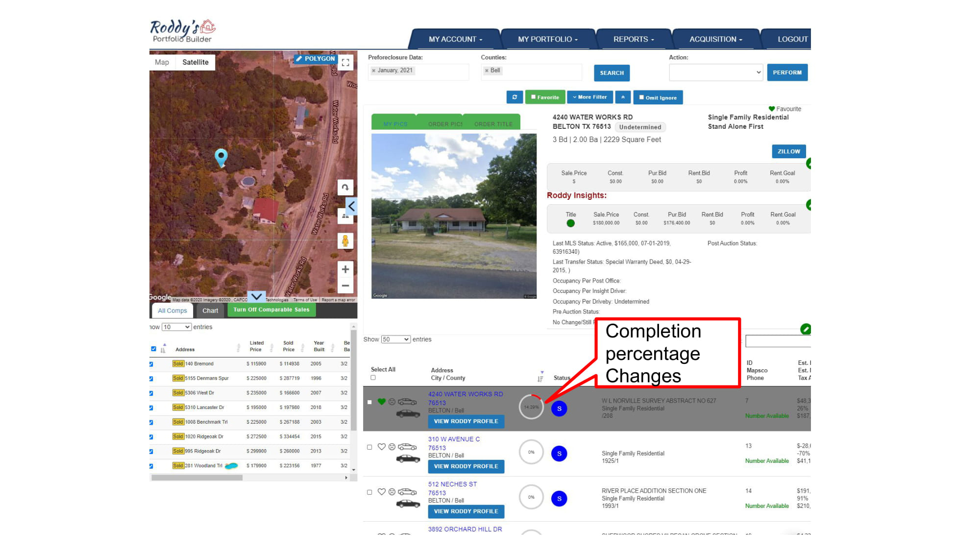Click the black car icon for 4240 Water Works Rd
The image size is (980, 551).
[408, 414]
